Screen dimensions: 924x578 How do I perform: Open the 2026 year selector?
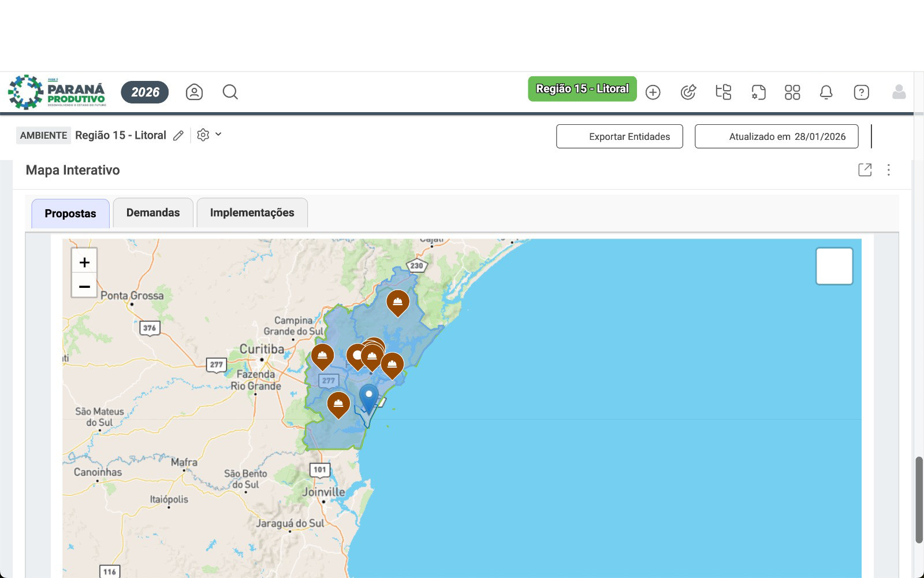(x=144, y=92)
